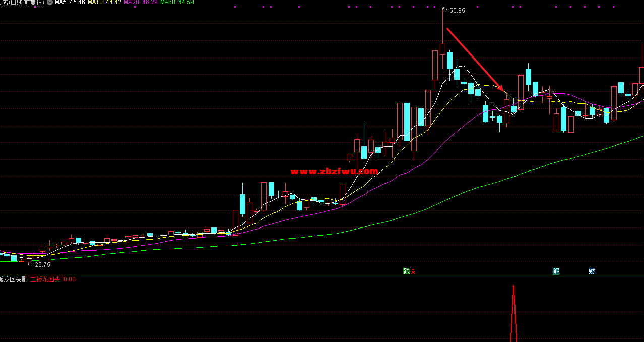Click the red signal spike in sub-chart
Viewport: 644px width, 342px height.
coord(513,313)
